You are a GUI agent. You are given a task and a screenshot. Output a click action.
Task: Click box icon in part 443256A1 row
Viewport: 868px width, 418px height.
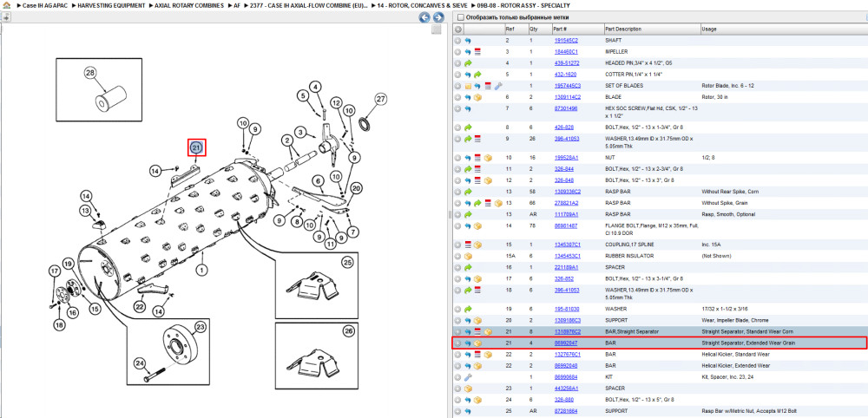tap(468, 389)
